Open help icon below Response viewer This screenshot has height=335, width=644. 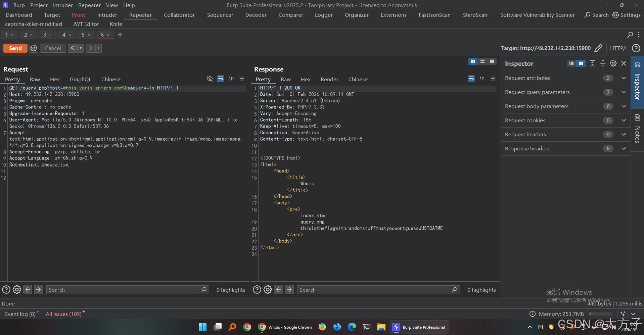pos(257,289)
